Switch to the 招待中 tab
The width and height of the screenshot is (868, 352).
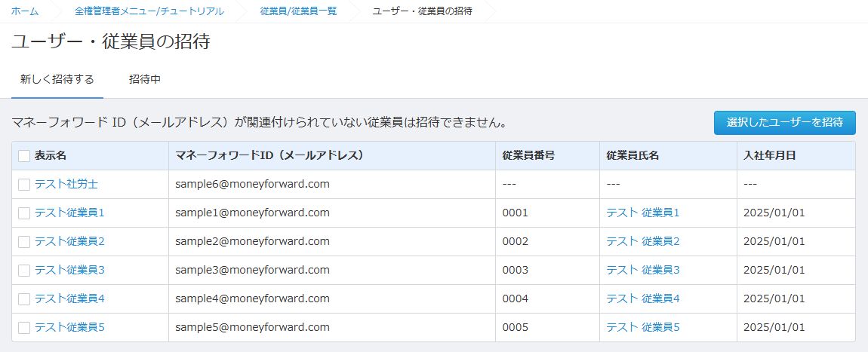click(144, 79)
